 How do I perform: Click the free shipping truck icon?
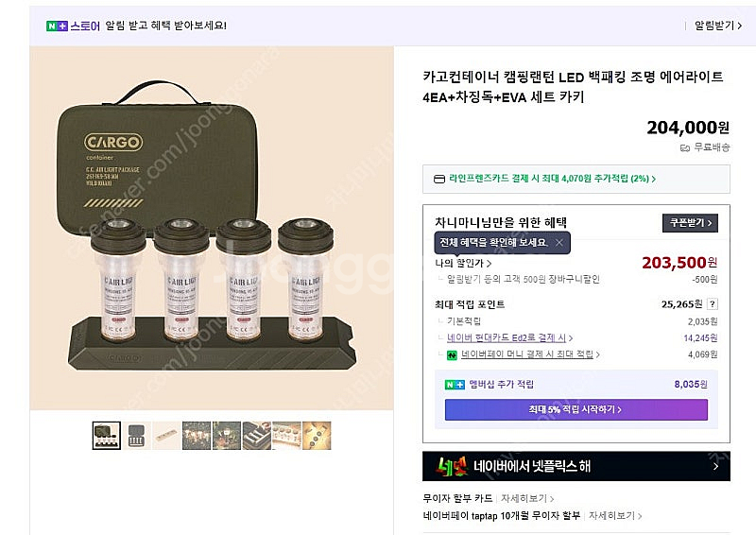click(x=685, y=147)
